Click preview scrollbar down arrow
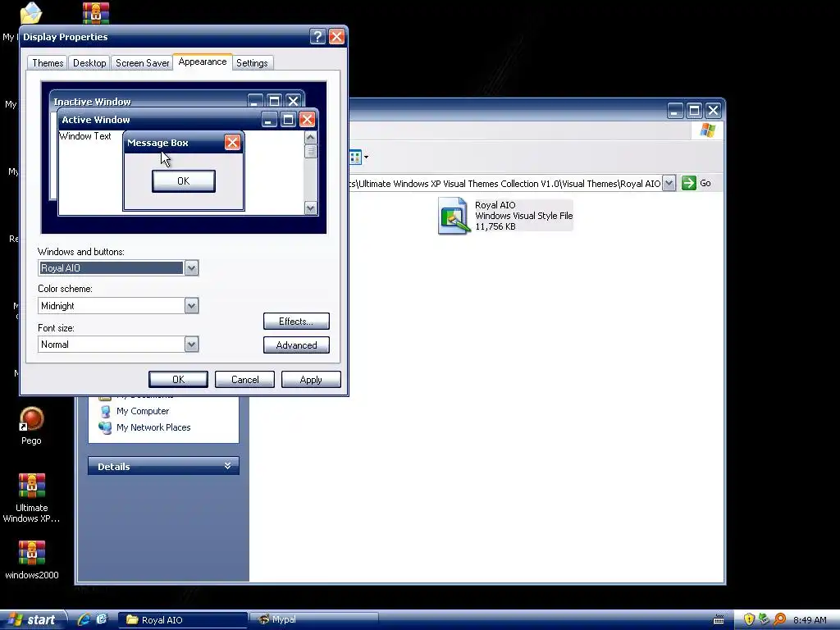The height and width of the screenshot is (630, 840). tap(310, 208)
